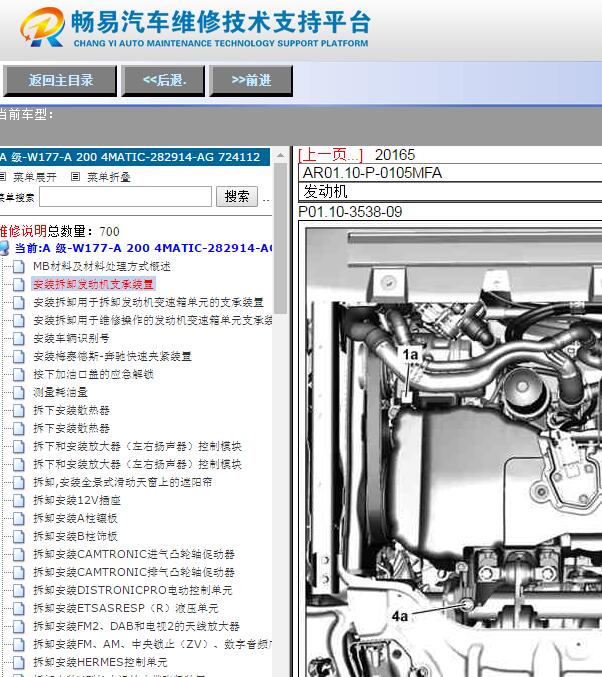
Task: Open the 拆卸安装12V插座 entry
Action: [77, 500]
